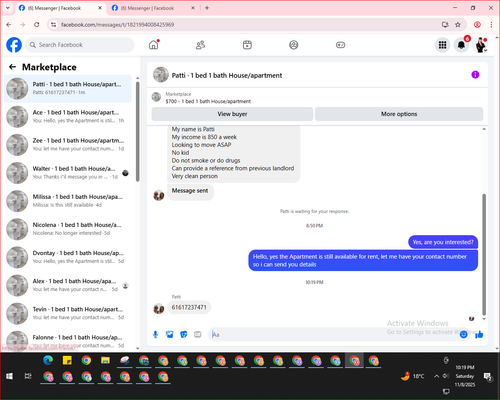
Task: Click the address bar URL
Action: 117,25
